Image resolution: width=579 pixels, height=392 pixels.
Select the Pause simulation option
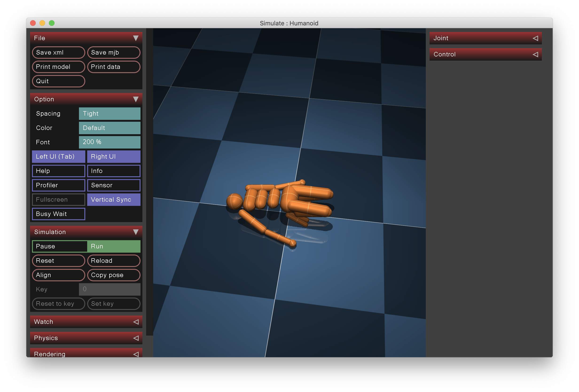(x=60, y=246)
